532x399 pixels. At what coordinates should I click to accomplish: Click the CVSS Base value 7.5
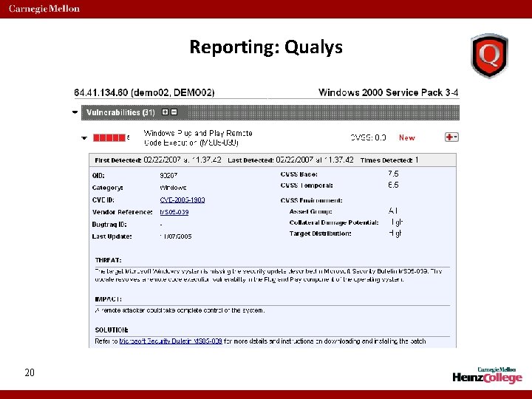[393, 174]
